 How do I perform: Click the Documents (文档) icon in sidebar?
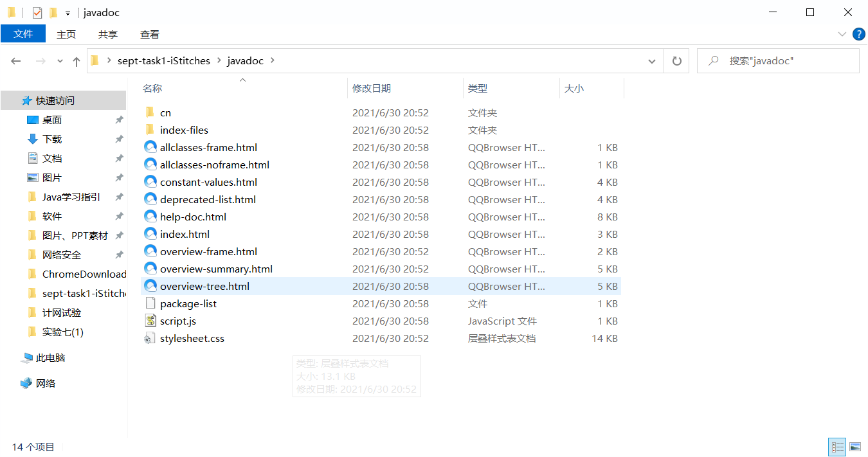pyautogui.click(x=33, y=158)
